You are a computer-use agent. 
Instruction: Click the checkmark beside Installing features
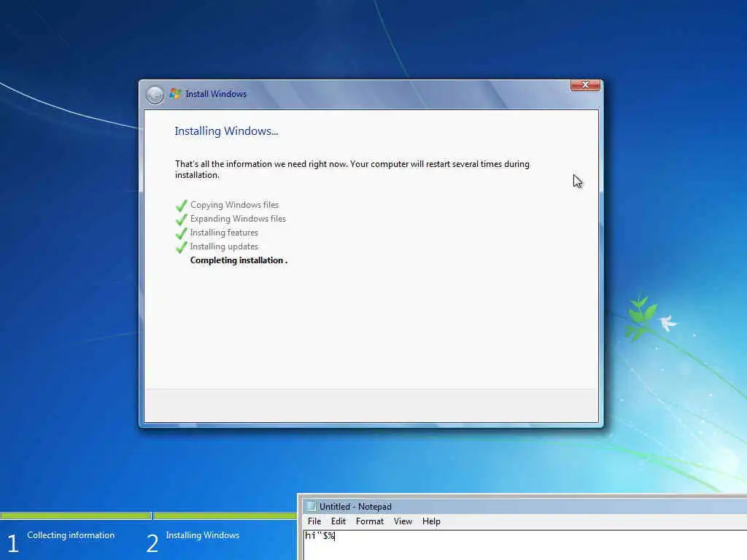point(181,233)
